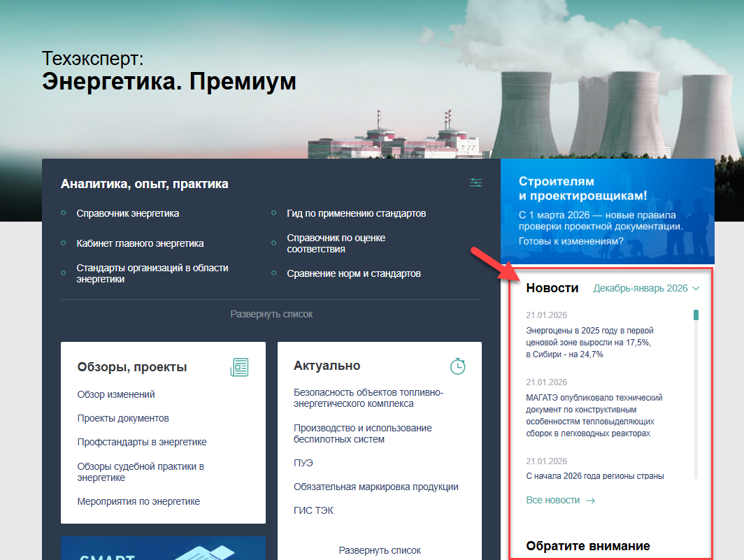Expand the Актуально list at the bottom
The image size is (744, 560).
(x=380, y=550)
